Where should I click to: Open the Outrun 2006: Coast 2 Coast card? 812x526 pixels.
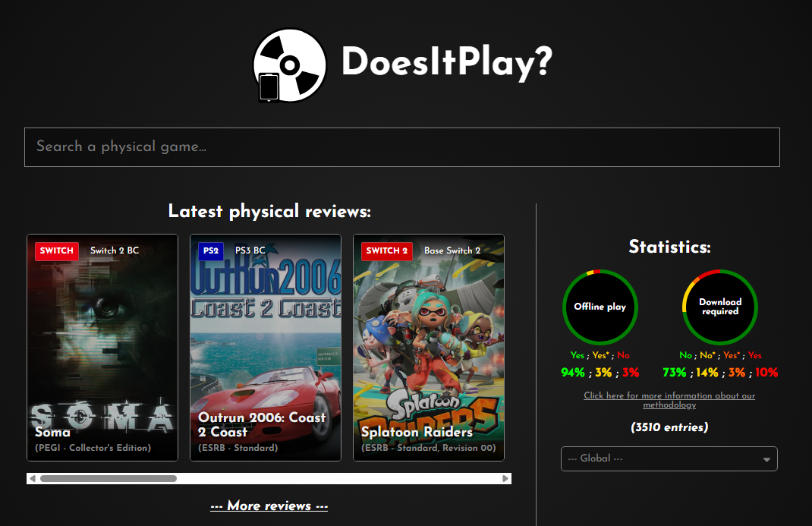266,348
